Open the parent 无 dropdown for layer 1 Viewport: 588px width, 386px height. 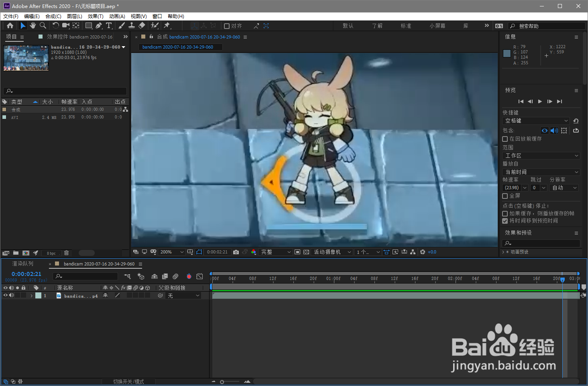pos(183,296)
